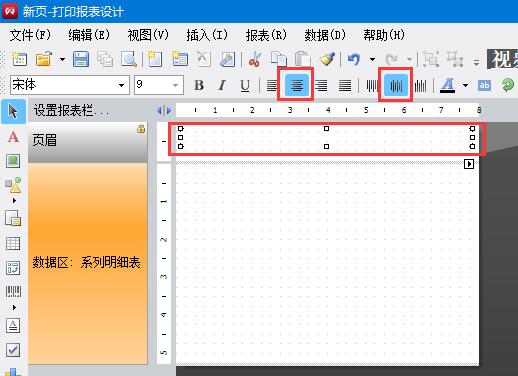Click the Undo arrow icon
Image resolution: width=518 pixels, height=376 pixels.
tap(354, 59)
